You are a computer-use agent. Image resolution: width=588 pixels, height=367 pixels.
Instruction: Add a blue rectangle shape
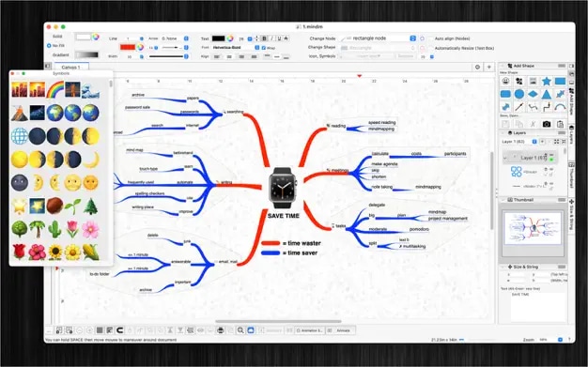pyautogui.click(x=560, y=81)
